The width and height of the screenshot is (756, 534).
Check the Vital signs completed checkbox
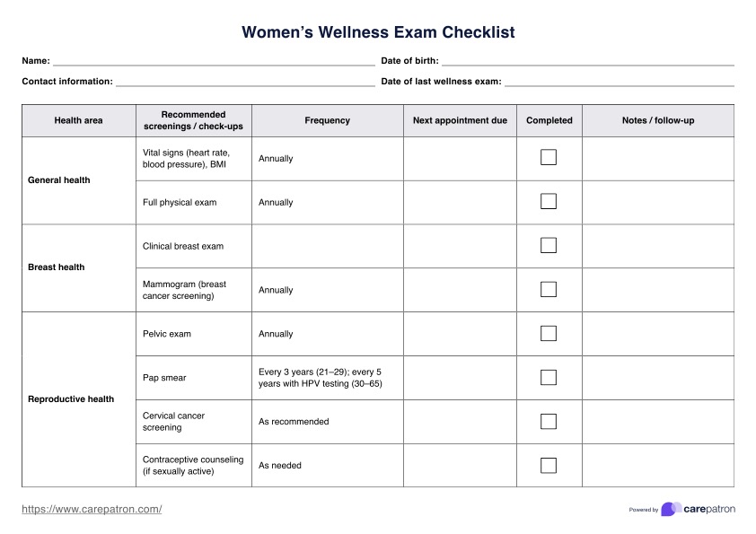point(549,158)
